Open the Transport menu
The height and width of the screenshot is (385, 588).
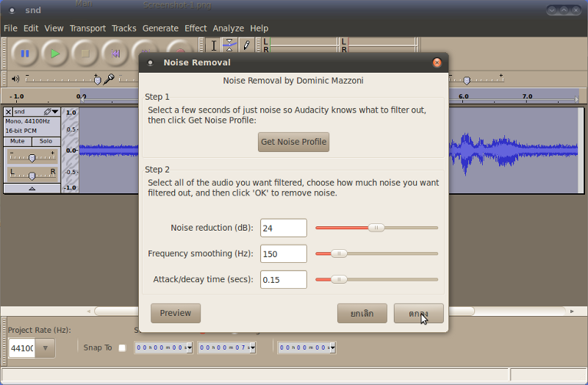tap(87, 29)
